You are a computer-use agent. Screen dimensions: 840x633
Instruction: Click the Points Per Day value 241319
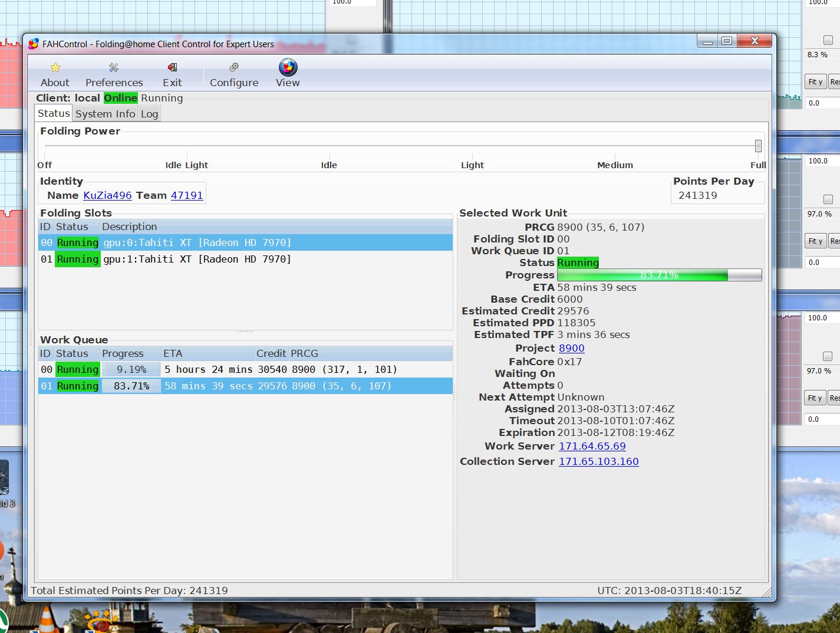click(x=698, y=195)
